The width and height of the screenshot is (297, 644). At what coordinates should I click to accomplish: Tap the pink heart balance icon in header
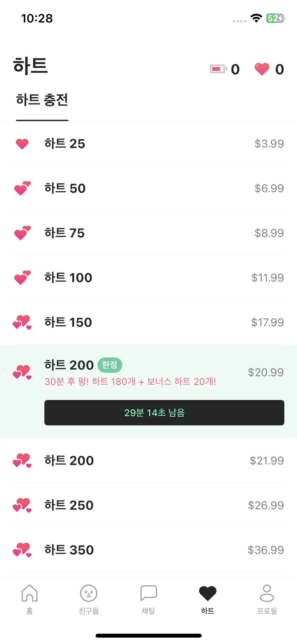point(262,69)
